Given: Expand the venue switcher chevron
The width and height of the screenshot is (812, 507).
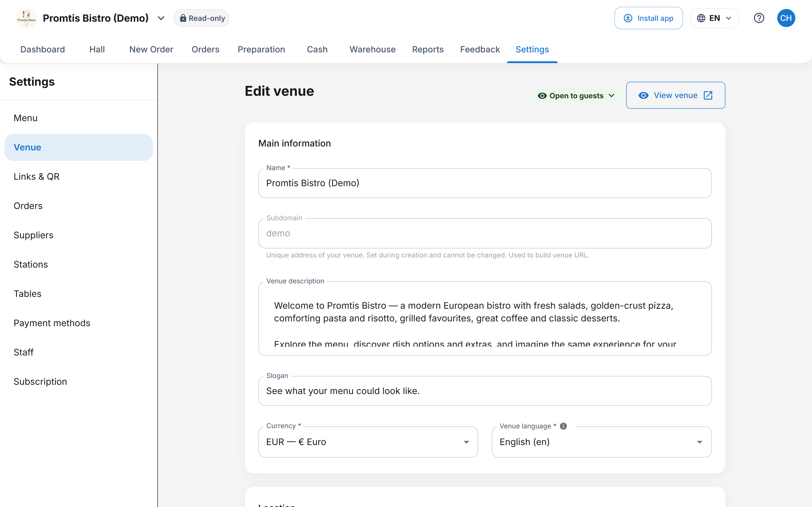Looking at the screenshot, I should pyautogui.click(x=161, y=18).
